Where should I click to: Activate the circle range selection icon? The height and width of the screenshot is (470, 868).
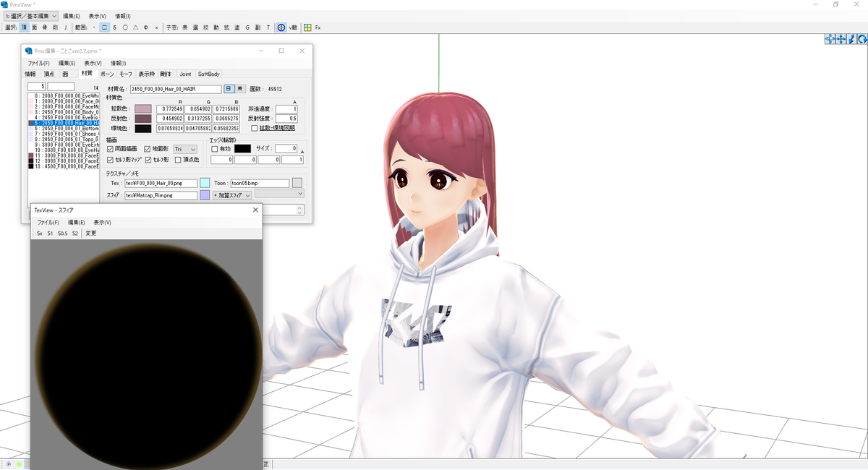pos(125,27)
